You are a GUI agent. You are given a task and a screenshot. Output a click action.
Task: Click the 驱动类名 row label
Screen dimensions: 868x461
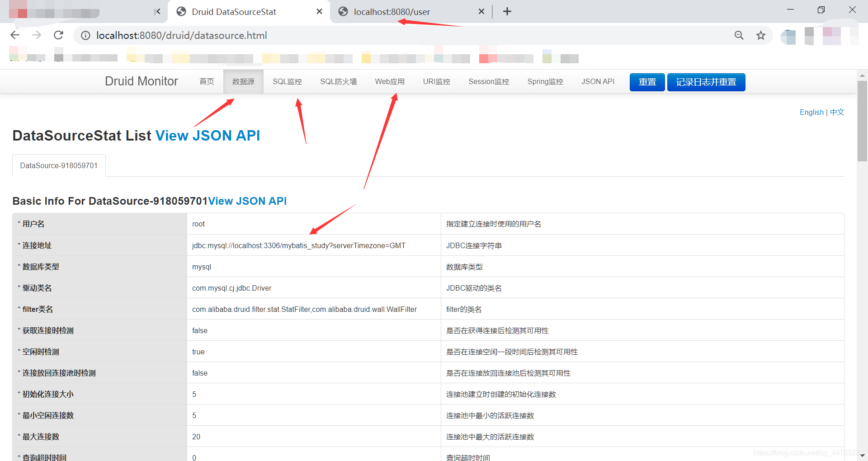[x=37, y=288]
